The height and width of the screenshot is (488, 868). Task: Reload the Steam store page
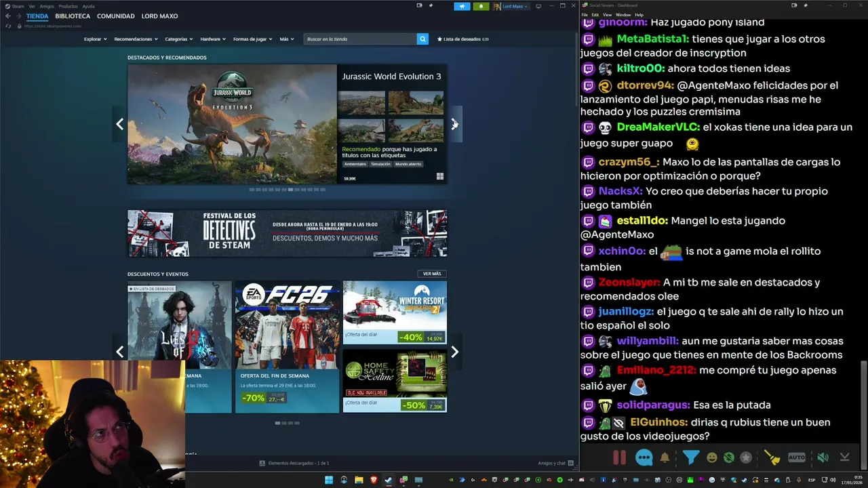click(8, 26)
